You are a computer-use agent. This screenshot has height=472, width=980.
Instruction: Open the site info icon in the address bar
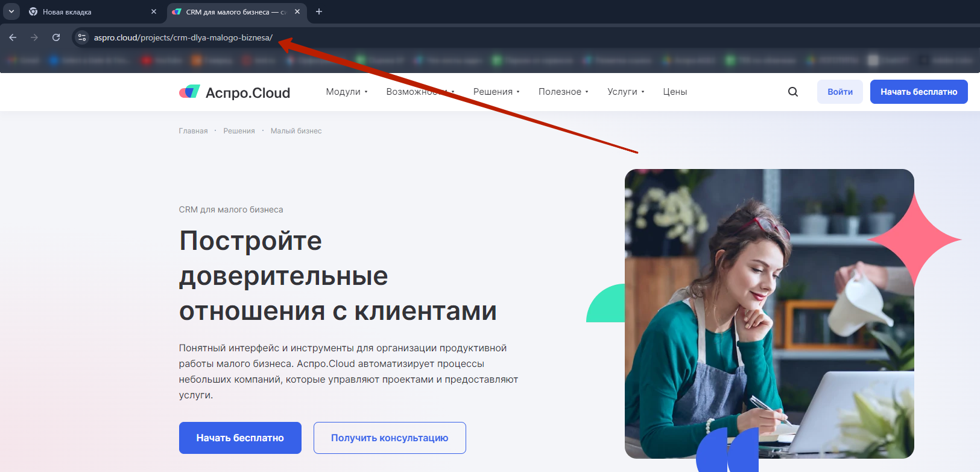coord(82,37)
